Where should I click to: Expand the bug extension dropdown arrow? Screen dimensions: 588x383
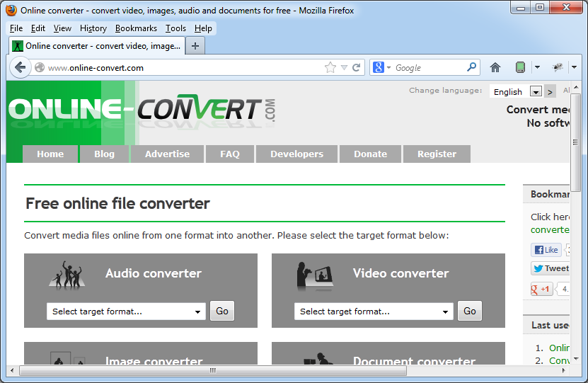point(574,67)
